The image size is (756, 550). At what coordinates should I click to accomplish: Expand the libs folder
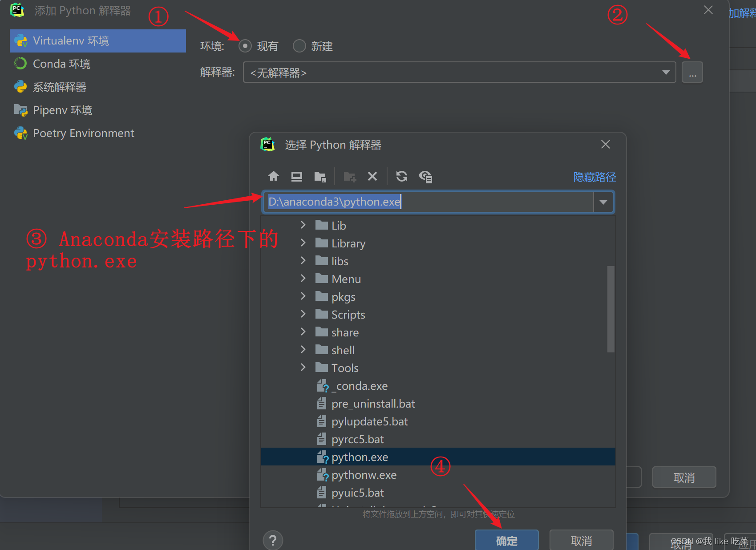click(x=303, y=260)
